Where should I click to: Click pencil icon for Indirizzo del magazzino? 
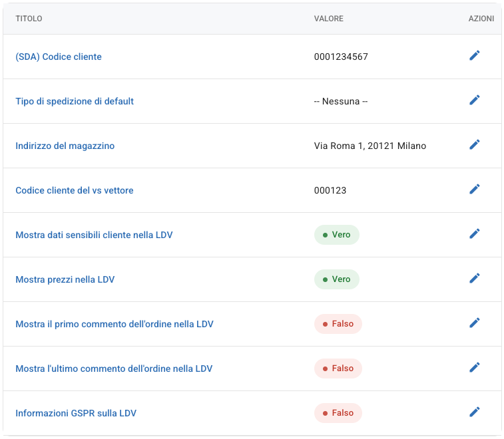[x=475, y=145]
